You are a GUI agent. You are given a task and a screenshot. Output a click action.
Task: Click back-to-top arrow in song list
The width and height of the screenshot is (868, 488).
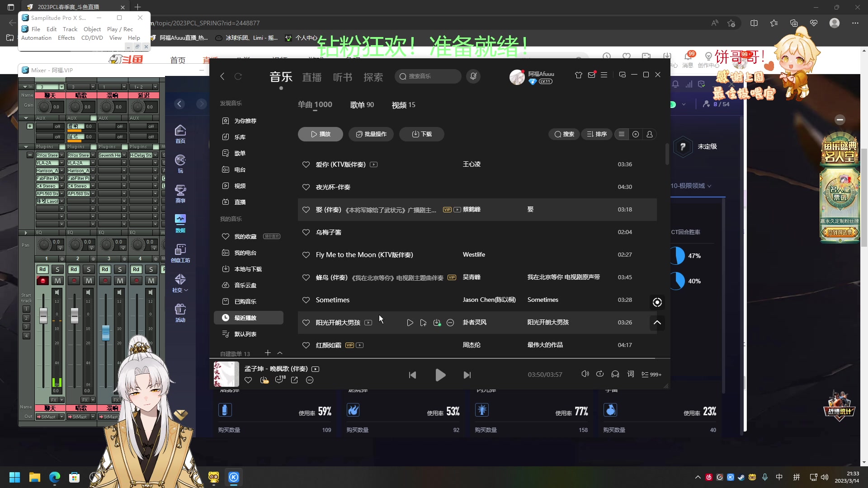pos(657,323)
